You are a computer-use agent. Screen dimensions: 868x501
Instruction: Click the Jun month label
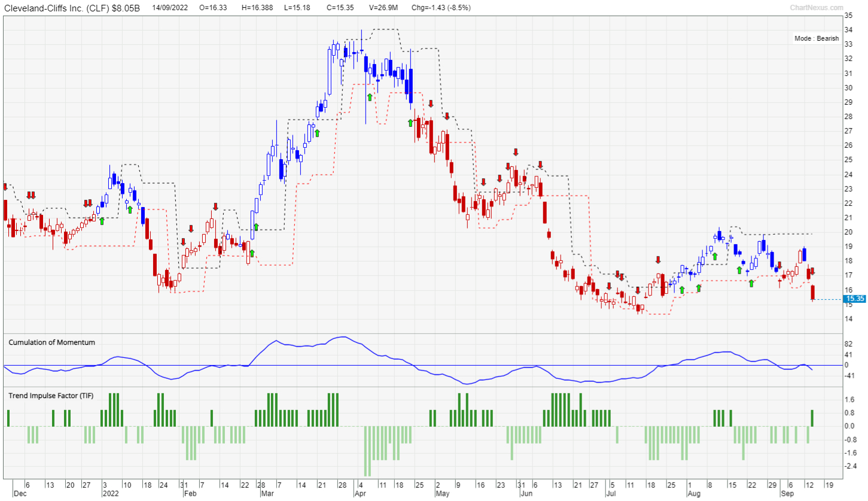527,494
